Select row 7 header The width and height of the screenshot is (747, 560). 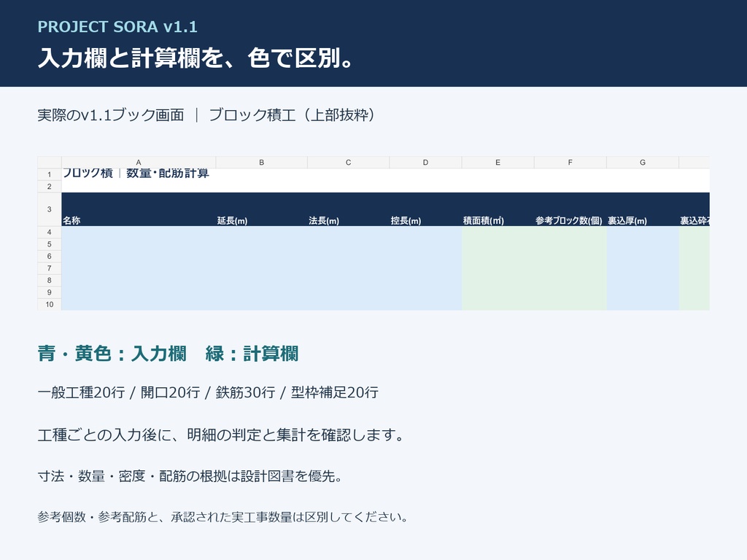(50, 268)
